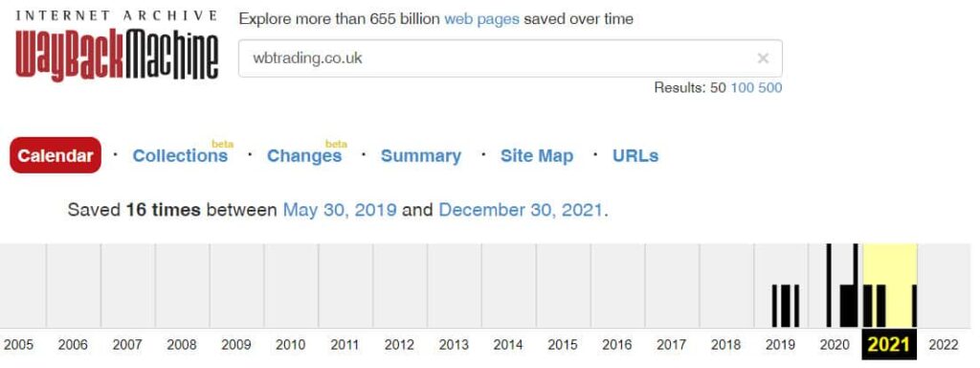Open the Changes tab
This screenshot has height=368, width=980.
pyautogui.click(x=304, y=156)
